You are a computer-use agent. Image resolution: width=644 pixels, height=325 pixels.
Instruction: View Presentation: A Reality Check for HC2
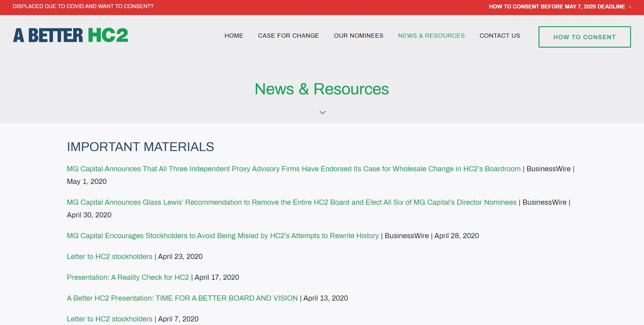128,277
